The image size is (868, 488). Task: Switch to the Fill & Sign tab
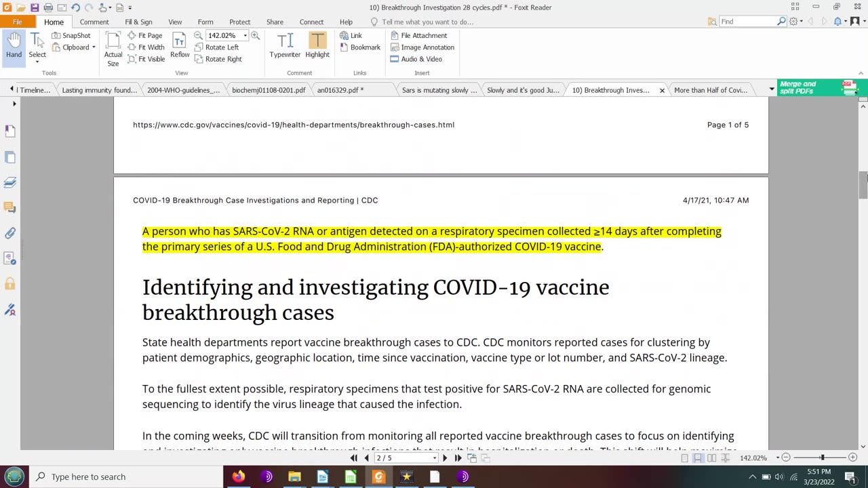coord(138,22)
